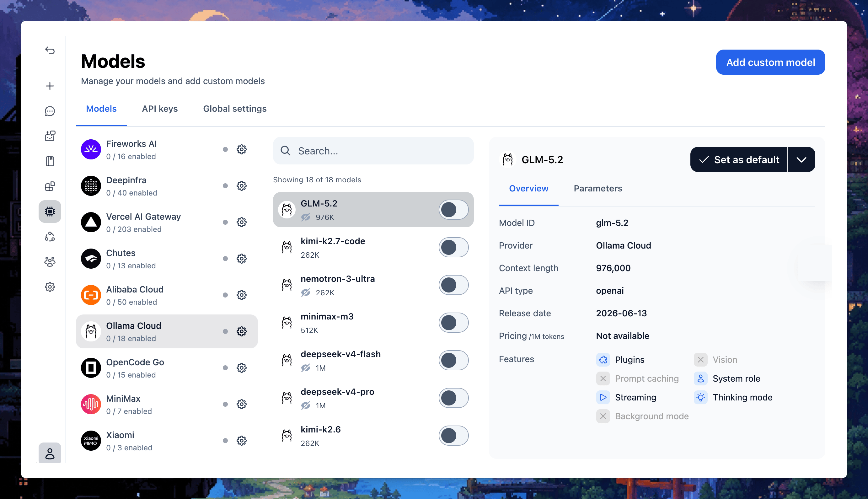Image resolution: width=868 pixels, height=499 pixels.
Task: Open Fireworks AI provider settings gear
Action: 242,149
